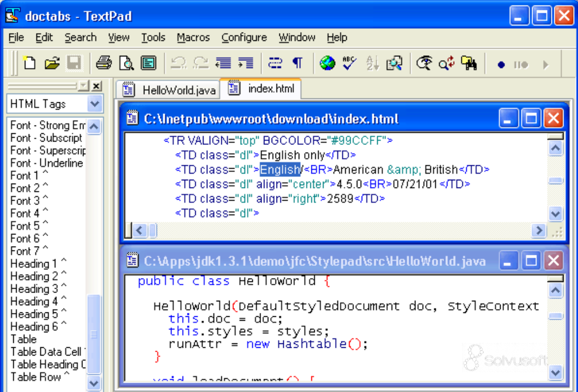The width and height of the screenshot is (578, 392).
Task: Click the Open file folder icon
Action: [52, 64]
